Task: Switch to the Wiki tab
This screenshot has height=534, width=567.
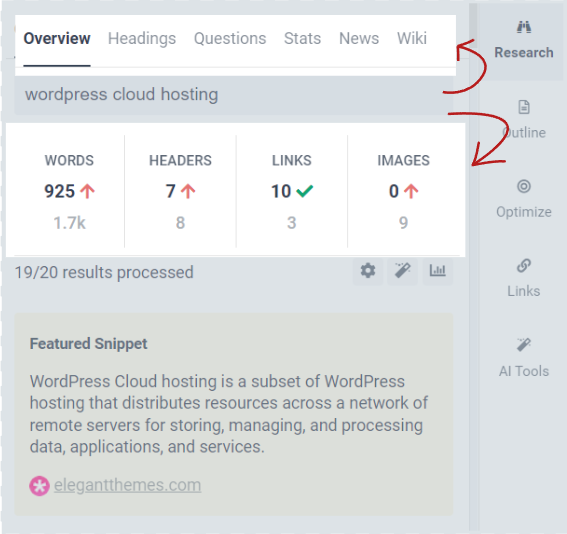Action: click(x=412, y=38)
